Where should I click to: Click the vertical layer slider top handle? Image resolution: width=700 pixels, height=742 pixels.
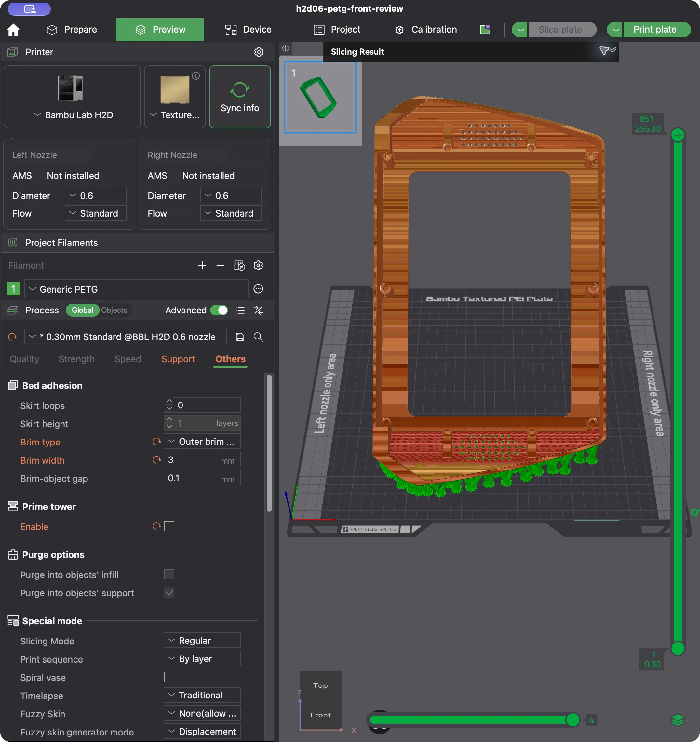(678, 135)
